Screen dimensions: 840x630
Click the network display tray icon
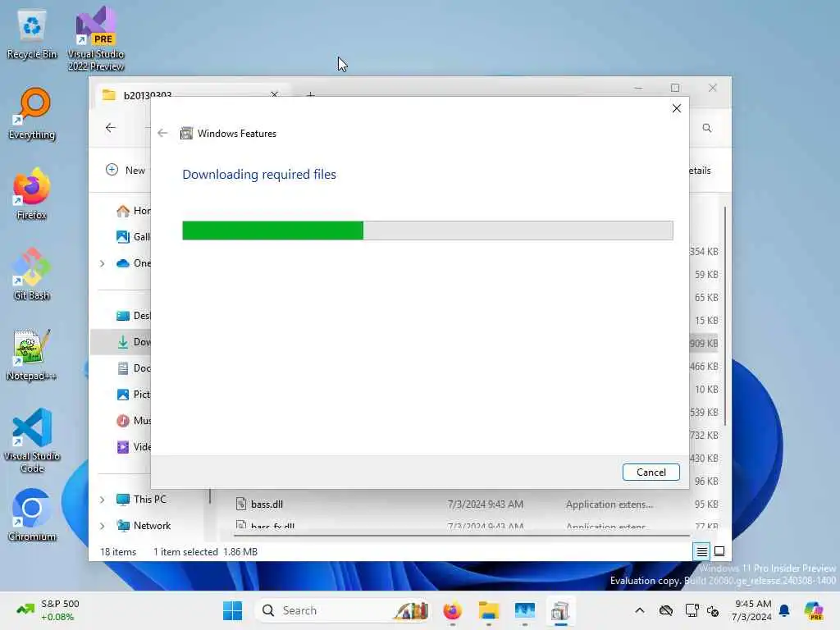coord(692,610)
